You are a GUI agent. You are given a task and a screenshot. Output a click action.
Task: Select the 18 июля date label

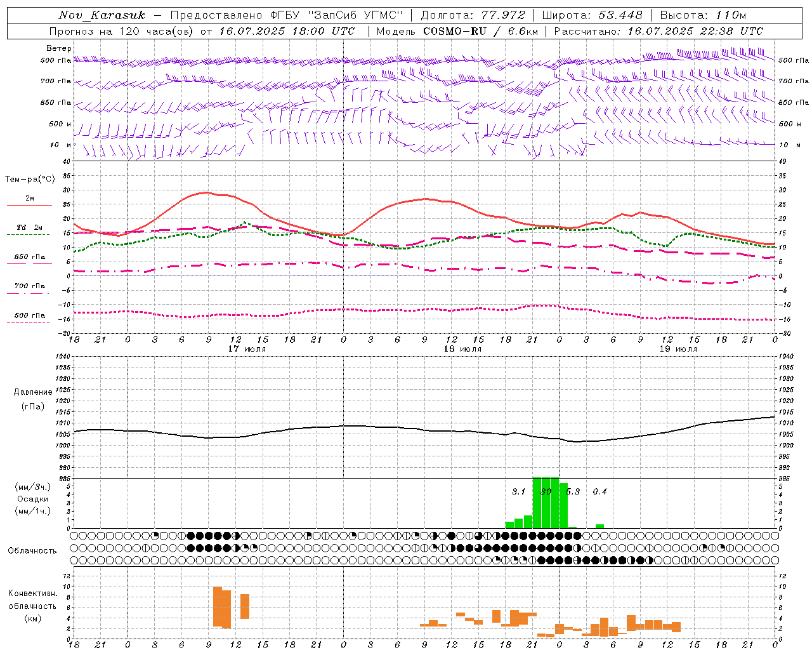[462, 349]
